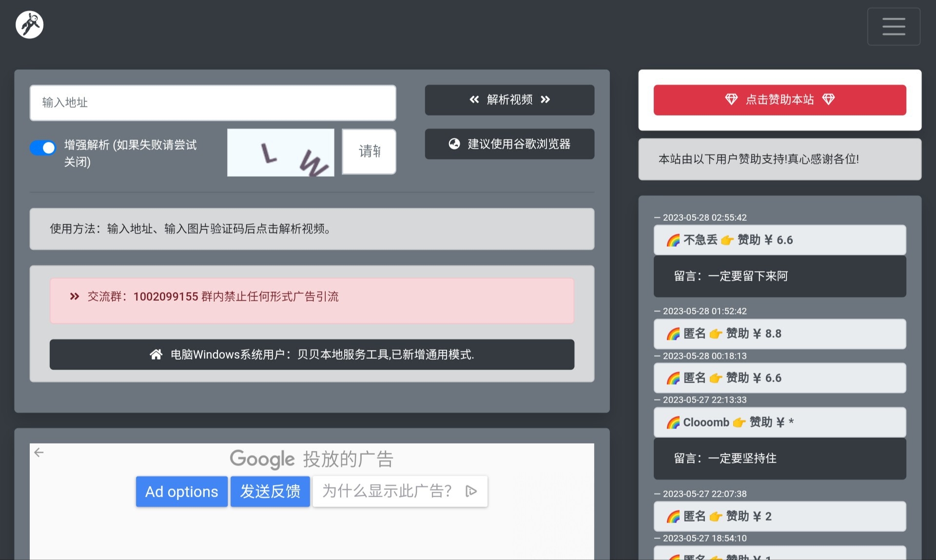Click the Google 投放的广告 heading

(x=312, y=459)
